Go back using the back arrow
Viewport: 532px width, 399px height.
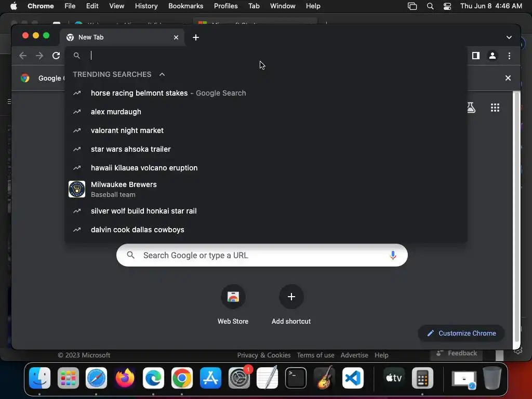[x=23, y=56]
